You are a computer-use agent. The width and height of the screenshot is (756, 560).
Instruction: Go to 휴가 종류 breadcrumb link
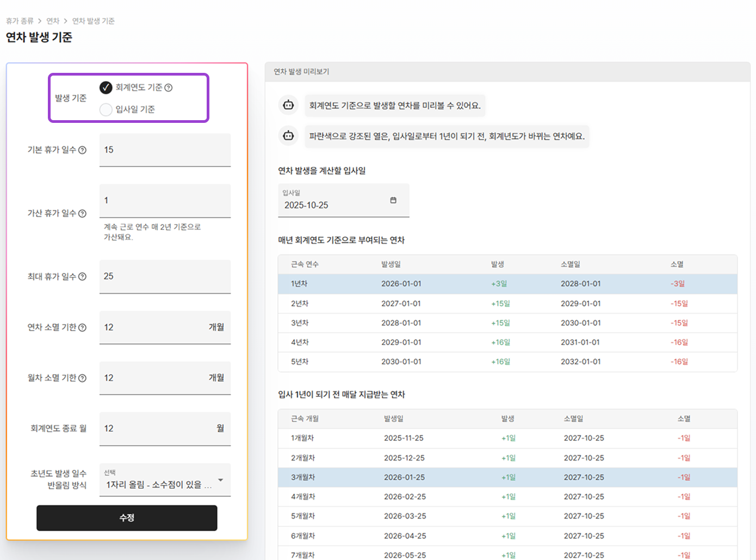click(x=20, y=21)
